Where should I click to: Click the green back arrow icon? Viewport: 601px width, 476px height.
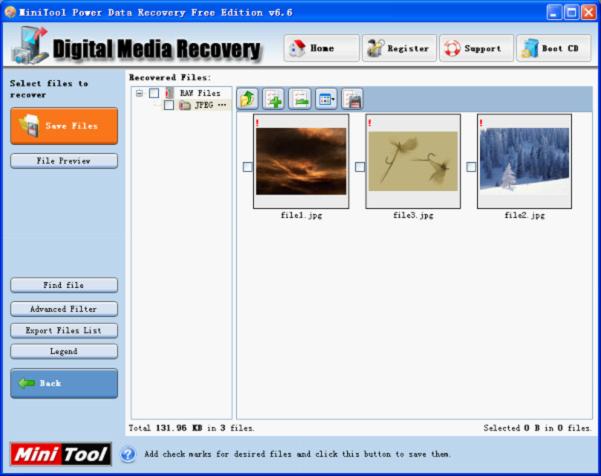click(26, 383)
